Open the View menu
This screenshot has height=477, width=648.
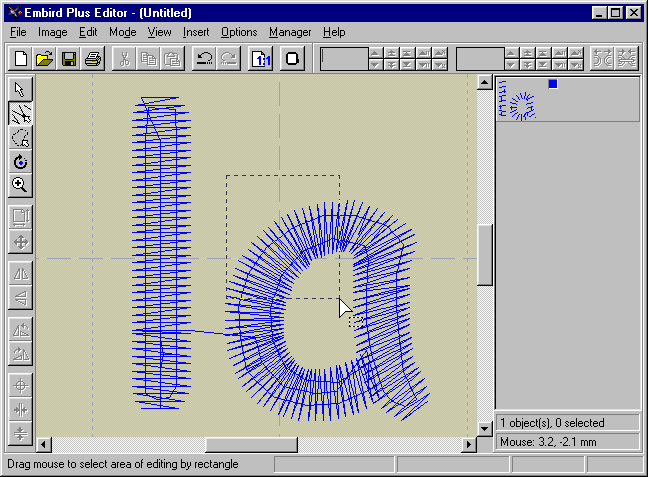coord(160,32)
